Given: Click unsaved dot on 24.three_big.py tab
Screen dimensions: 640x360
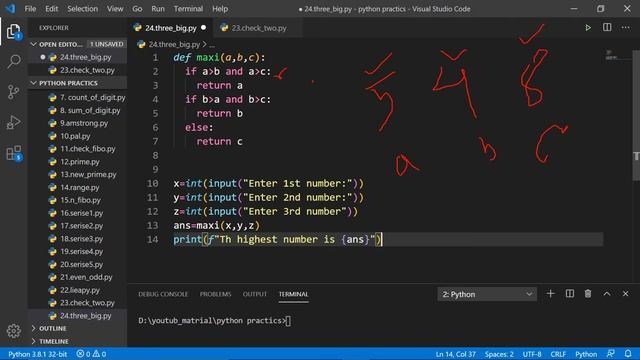Looking at the screenshot, I should point(204,28).
